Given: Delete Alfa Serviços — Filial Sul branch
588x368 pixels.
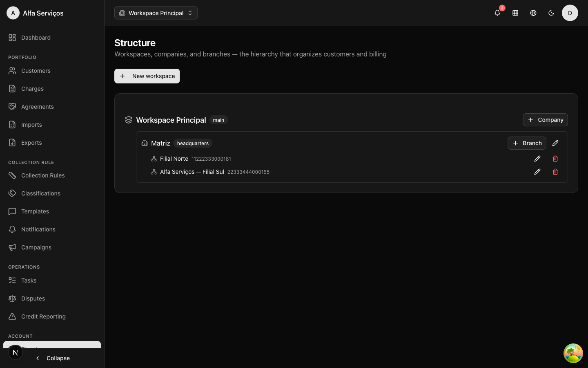Looking at the screenshot, I should [555, 172].
